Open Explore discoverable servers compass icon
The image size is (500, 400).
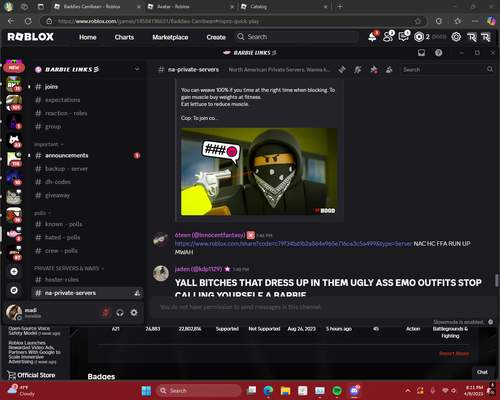14,290
